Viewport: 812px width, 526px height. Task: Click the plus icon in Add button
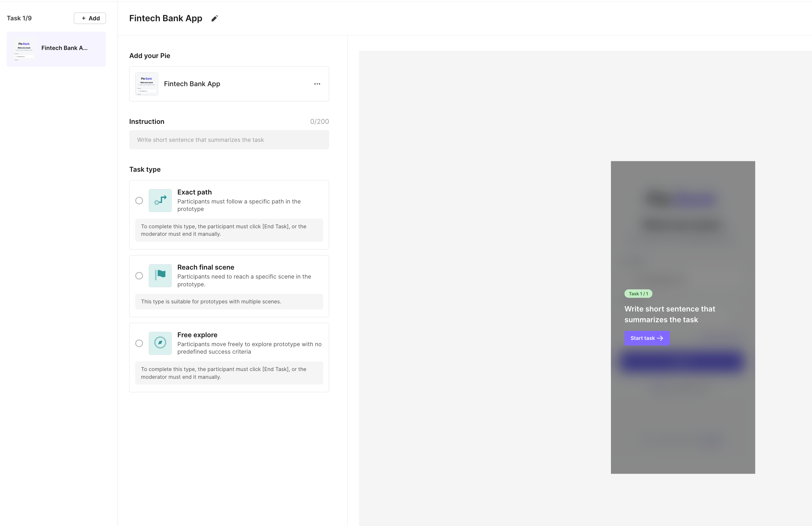click(x=83, y=19)
